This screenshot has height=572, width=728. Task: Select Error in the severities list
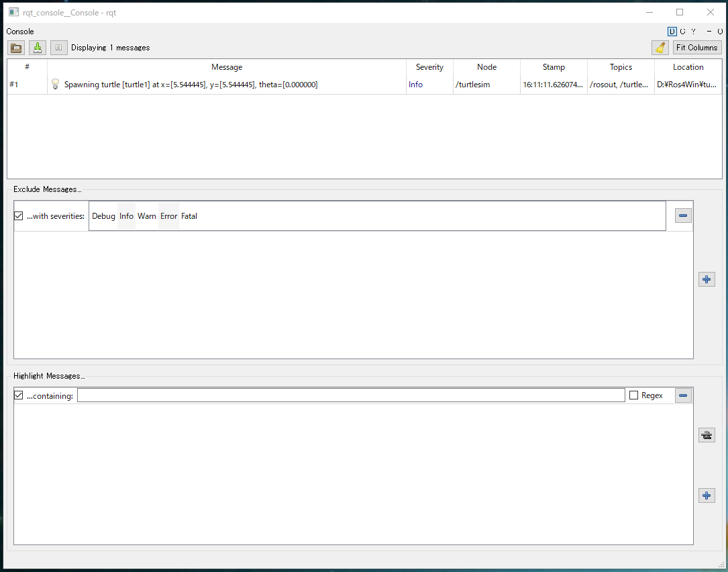pyautogui.click(x=169, y=216)
